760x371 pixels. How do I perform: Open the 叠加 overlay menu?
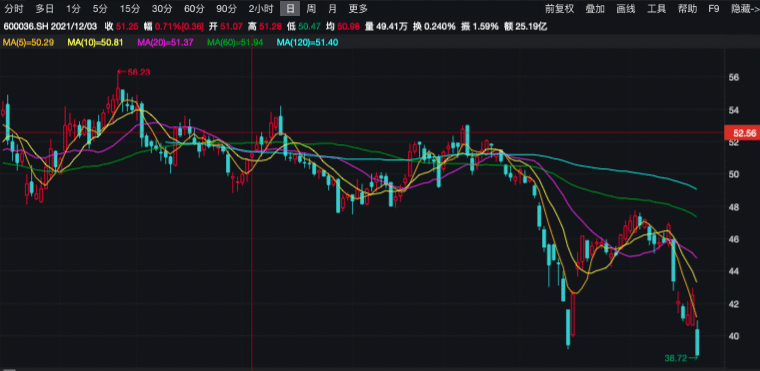click(x=595, y=8)
